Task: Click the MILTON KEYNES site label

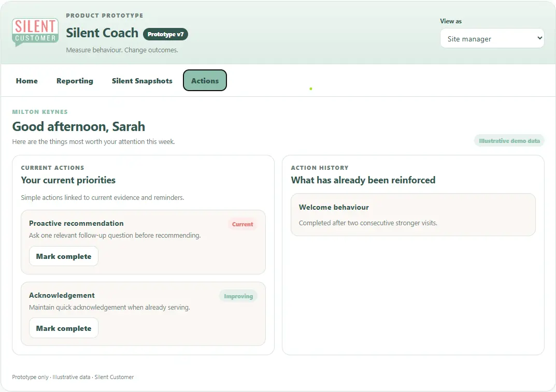Action: coord(40,112)
